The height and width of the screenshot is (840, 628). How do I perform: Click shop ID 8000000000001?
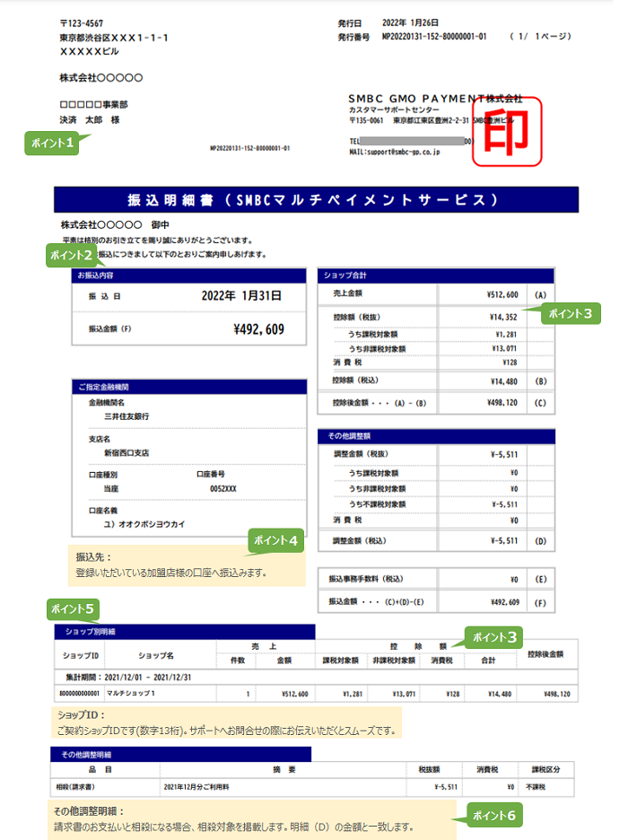[x=79, y=693]
